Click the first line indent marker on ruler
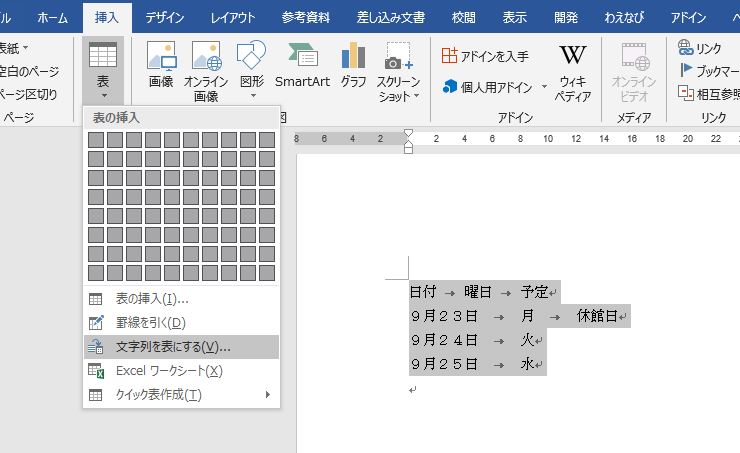 coord(409,133)
